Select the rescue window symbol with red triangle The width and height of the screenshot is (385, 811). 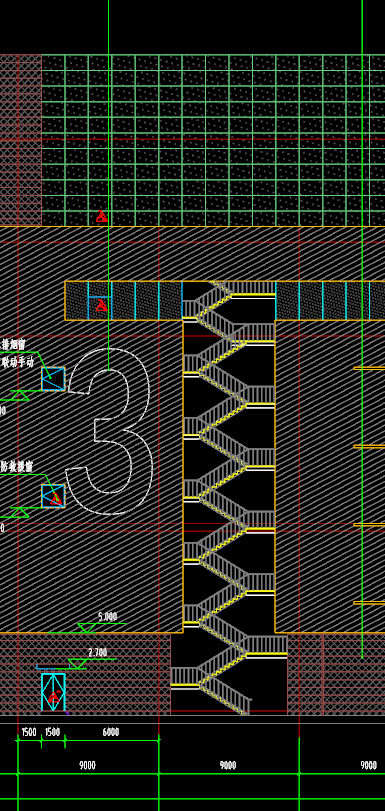pyautogui.click(x=53, y=496)
